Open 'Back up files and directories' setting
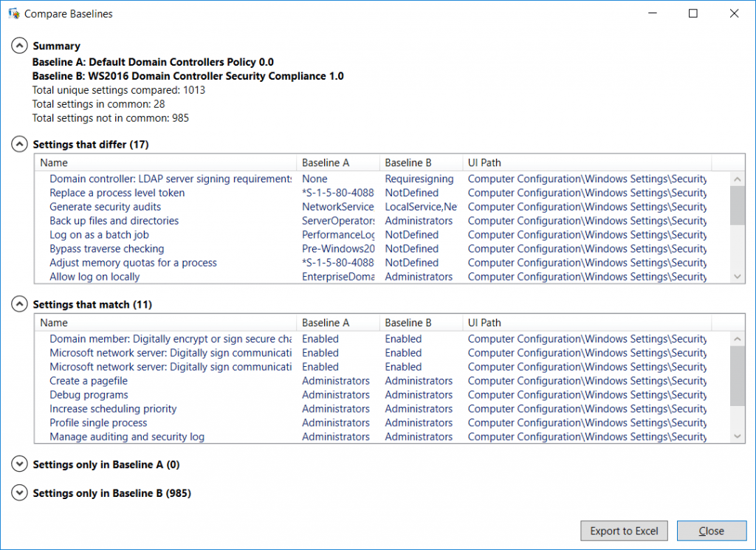The image size is (756, 550). [x=114, y=220]
